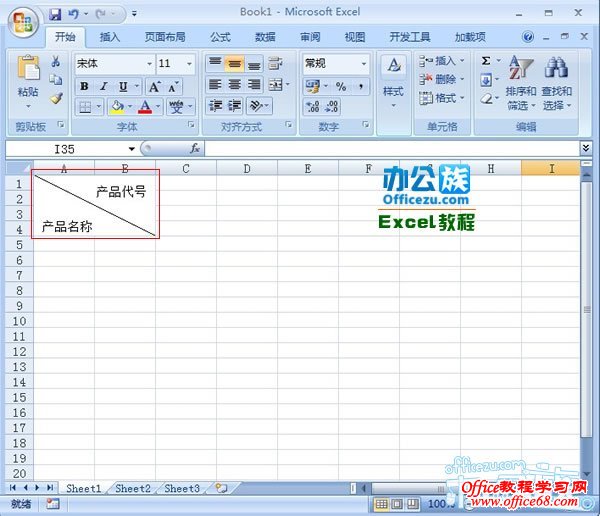
Task: Select all cells via corner button
Action: (x=19, y=168)
